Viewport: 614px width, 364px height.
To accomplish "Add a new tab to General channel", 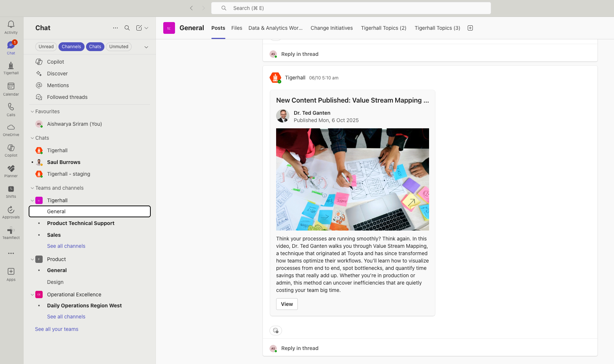I will click(x=470, y=28).
